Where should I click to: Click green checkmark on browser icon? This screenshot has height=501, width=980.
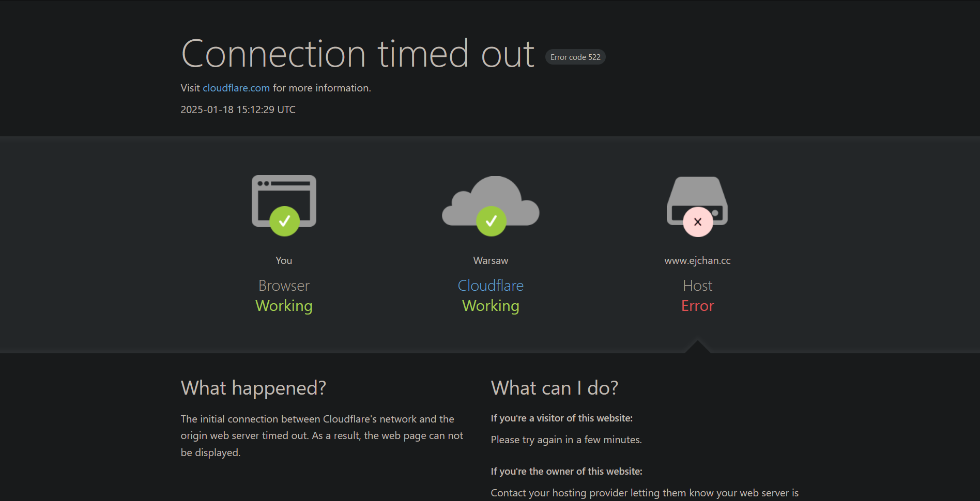284,221
